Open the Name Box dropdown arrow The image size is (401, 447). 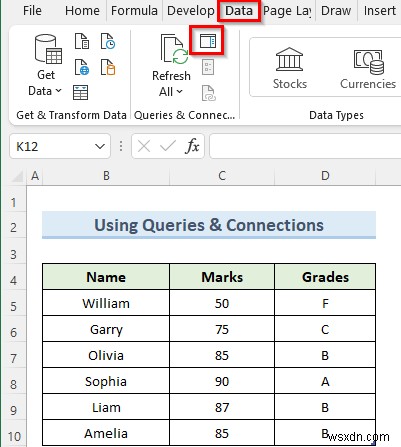click(x=100, y=146)
